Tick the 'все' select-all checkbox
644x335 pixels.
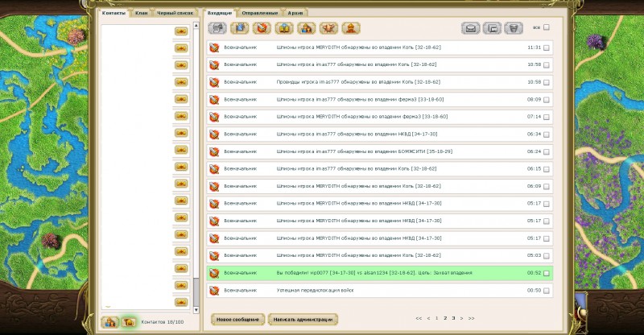coord(547,27)
